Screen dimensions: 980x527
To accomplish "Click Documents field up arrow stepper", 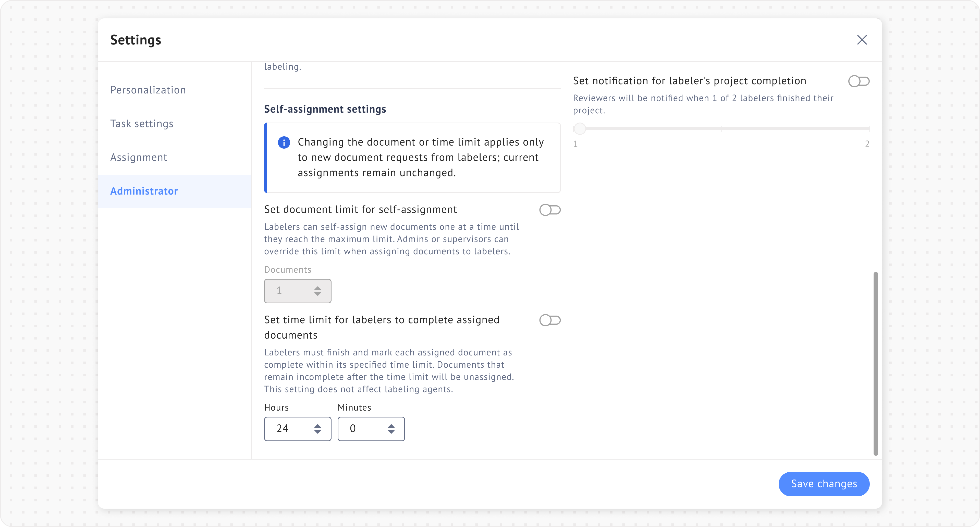I will pos(318,288).
